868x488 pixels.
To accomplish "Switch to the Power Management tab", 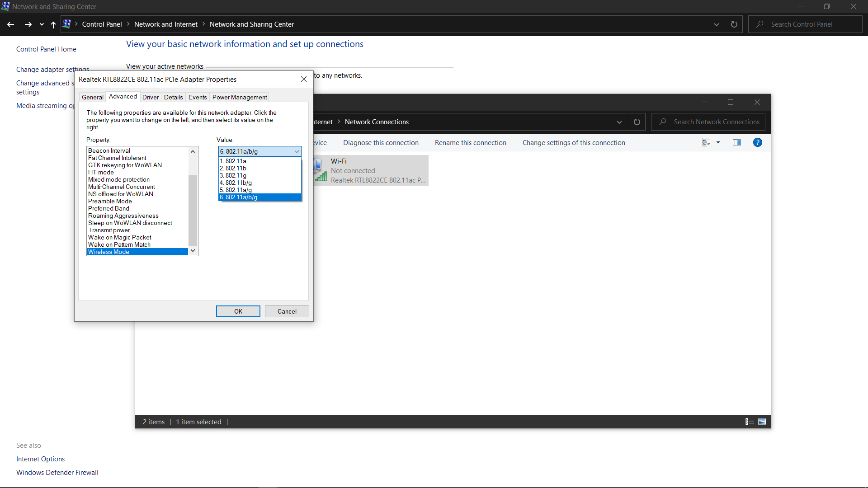I will [240, 97].
